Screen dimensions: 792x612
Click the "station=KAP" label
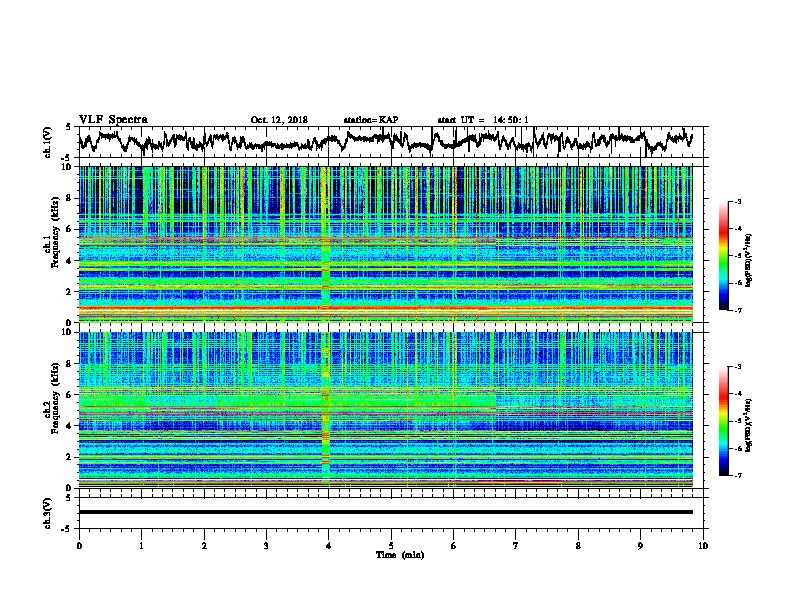coord(371,120)
